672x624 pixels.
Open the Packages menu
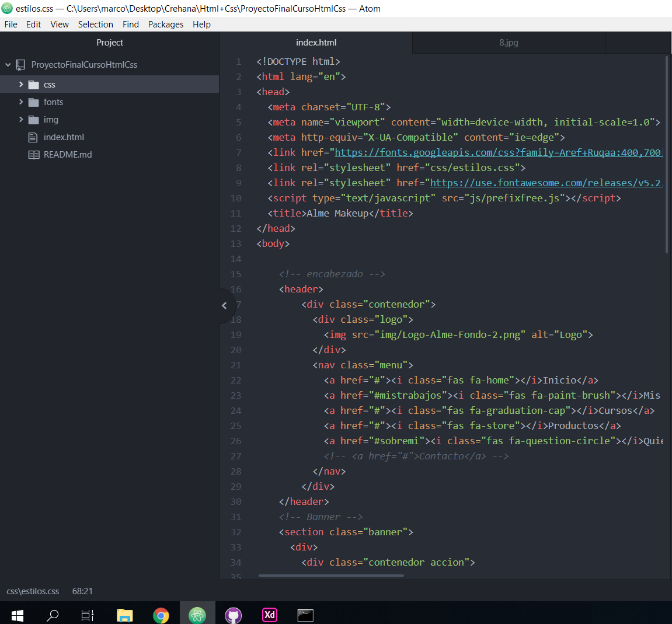[x=166, y=25]
